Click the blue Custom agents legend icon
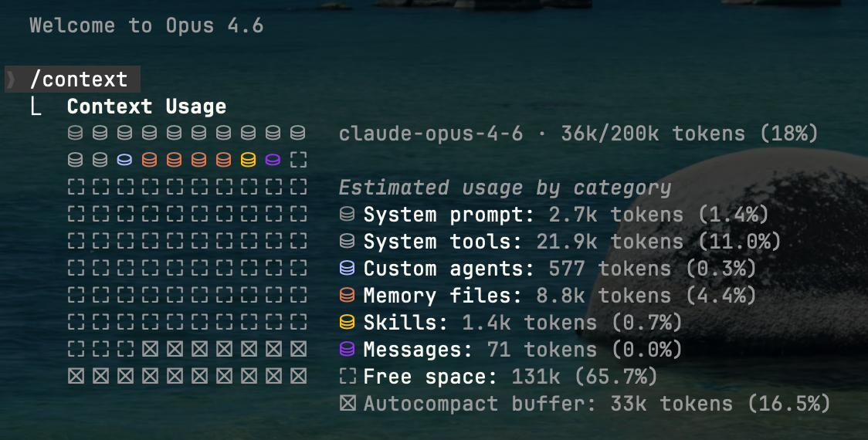Screen dimensions: 868x440 [x=348, y=269]
